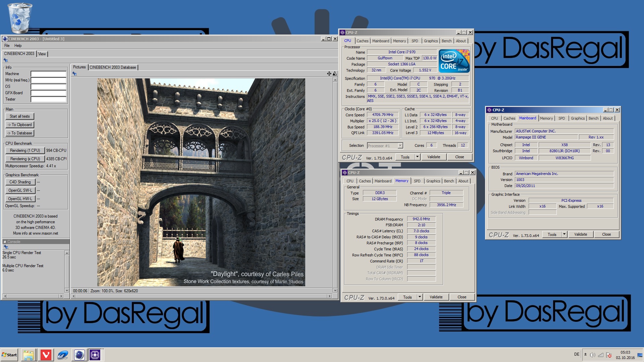The height and width of the screenshot is (362, 644).
Task: Click Validate in the top CPU-Z window
Action: coord(433,157)
